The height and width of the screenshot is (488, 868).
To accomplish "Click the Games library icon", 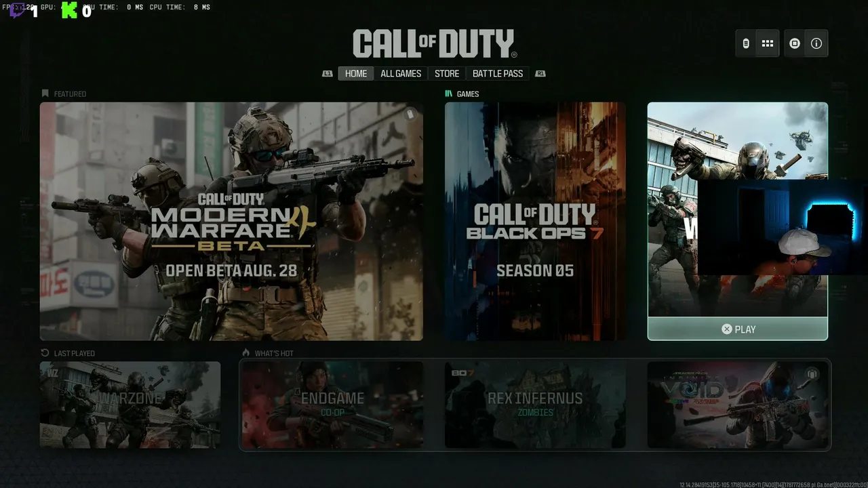I will pyautogui.click(x=448, y=94).
